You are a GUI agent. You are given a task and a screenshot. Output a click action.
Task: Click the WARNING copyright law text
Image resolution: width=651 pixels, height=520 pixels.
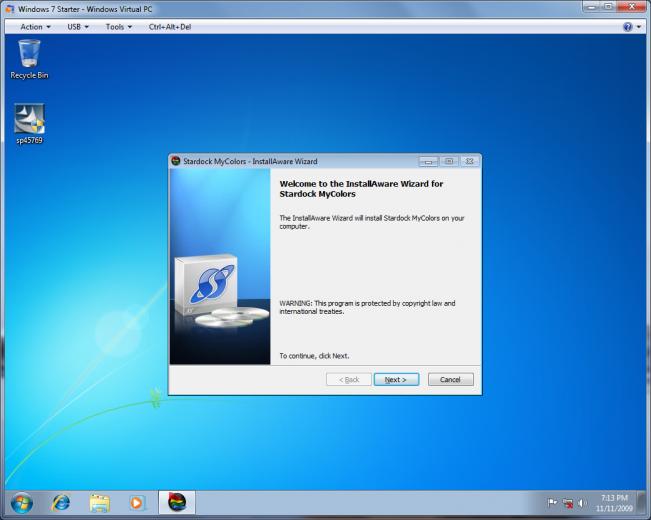click(367, 307)
